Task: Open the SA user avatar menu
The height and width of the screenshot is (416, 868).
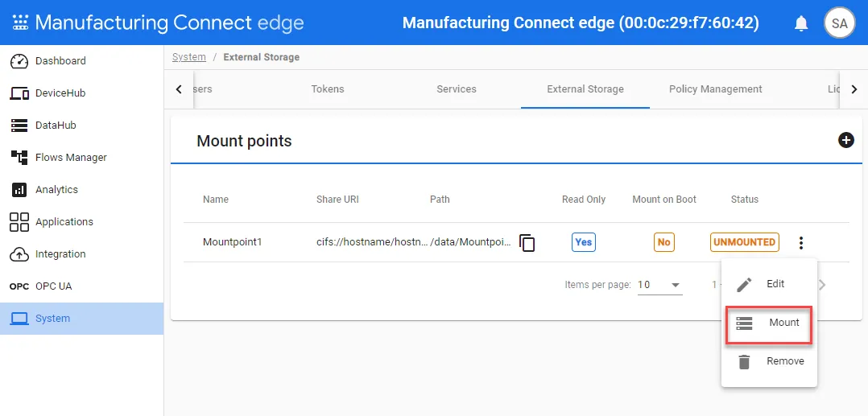Action: point(839,23)
